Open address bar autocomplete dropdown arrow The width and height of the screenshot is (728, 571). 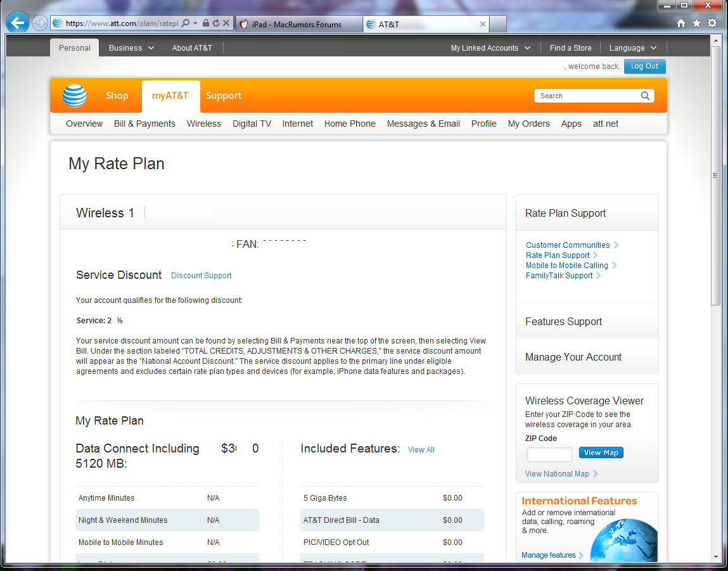click(195, 23)
